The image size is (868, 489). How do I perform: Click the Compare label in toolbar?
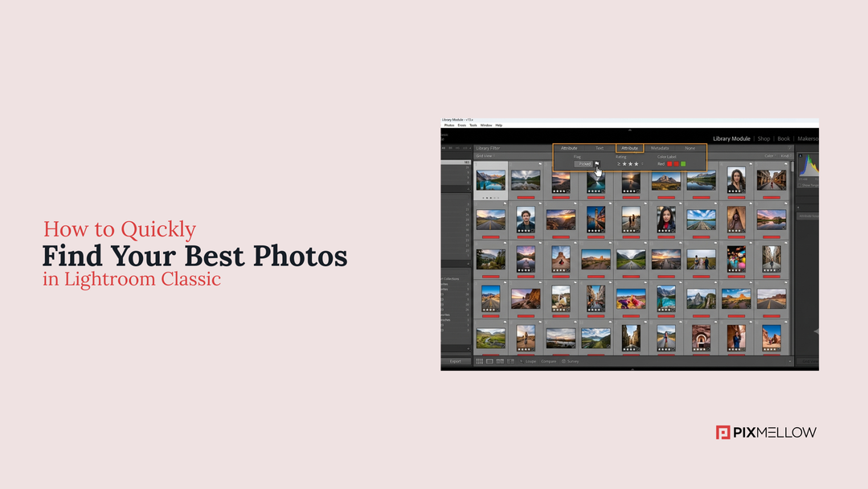pos(549,361)
